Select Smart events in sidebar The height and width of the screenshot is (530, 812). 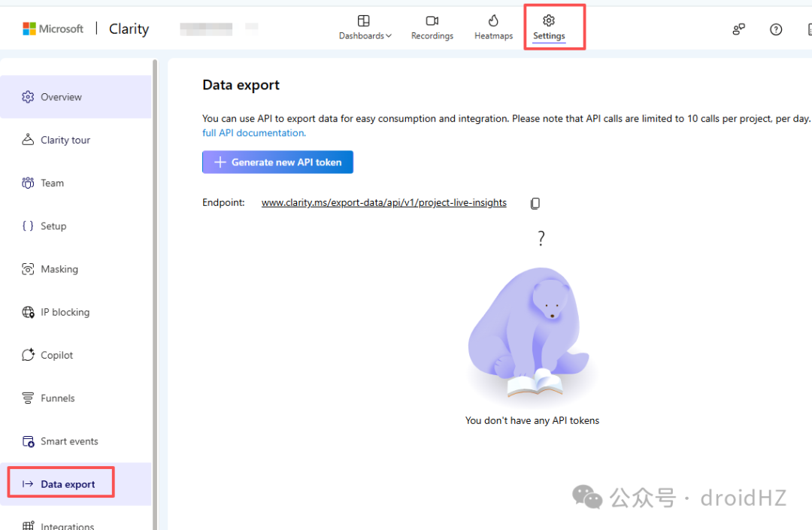[x=76, y=441]
